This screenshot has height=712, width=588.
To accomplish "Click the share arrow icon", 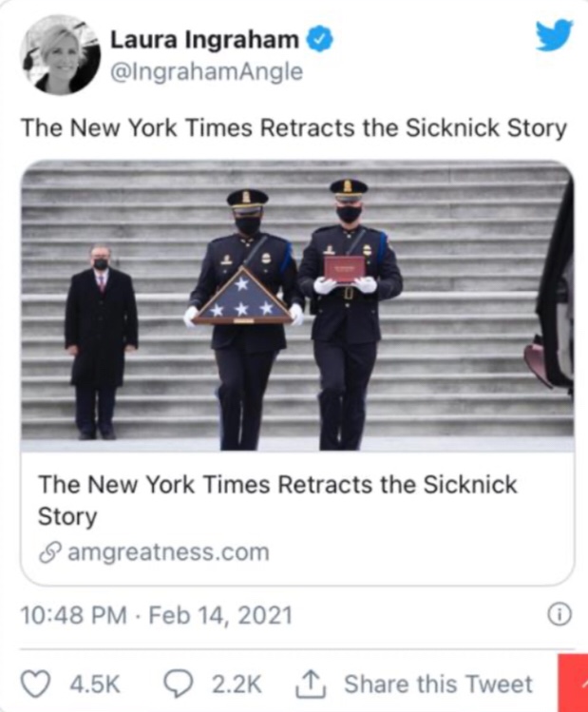I will click(311, 683).
